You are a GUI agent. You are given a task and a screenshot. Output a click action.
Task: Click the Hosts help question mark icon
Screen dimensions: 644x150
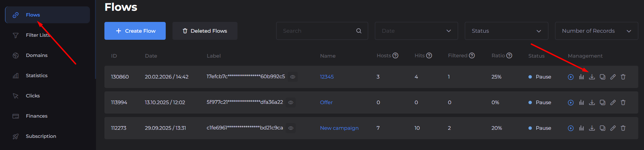pyautogui.click(x=395, y=56)
